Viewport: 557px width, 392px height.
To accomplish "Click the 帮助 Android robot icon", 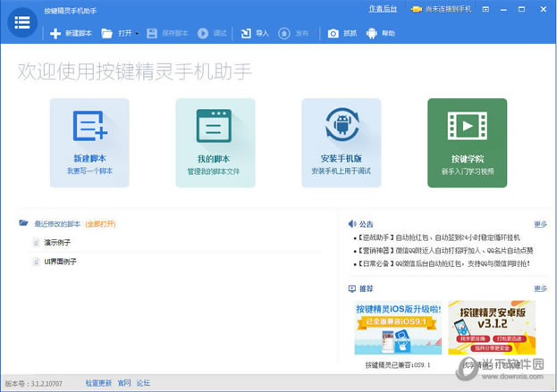I will (x=372, y=34).
